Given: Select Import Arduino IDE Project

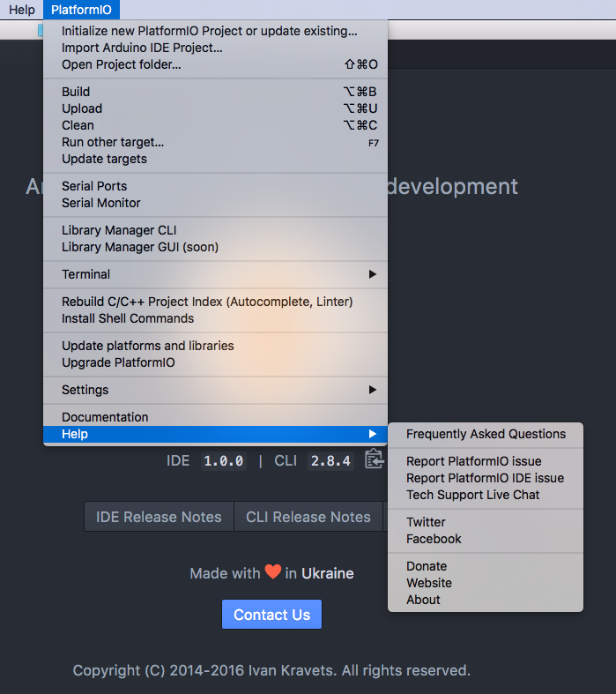Looking at the screenshot, I should [215, 48].
